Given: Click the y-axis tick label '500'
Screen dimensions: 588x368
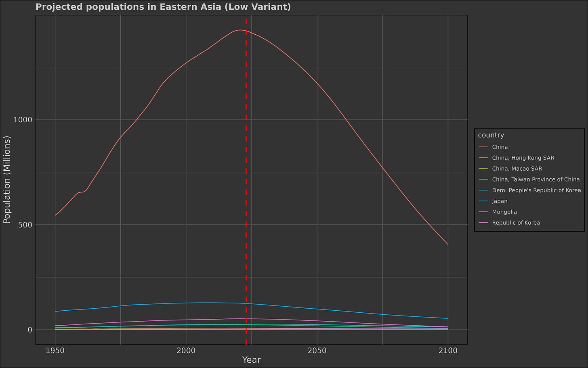Looking at the screenshot, I should [x=25, y=225].
